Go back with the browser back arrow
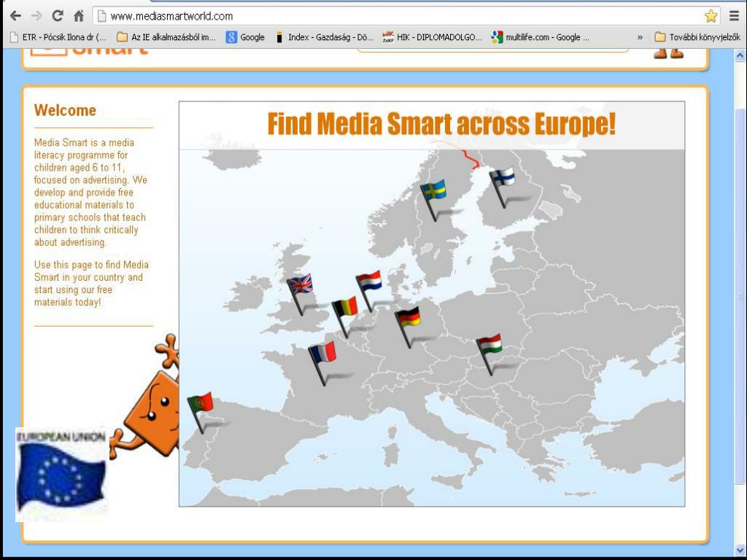 15,16
